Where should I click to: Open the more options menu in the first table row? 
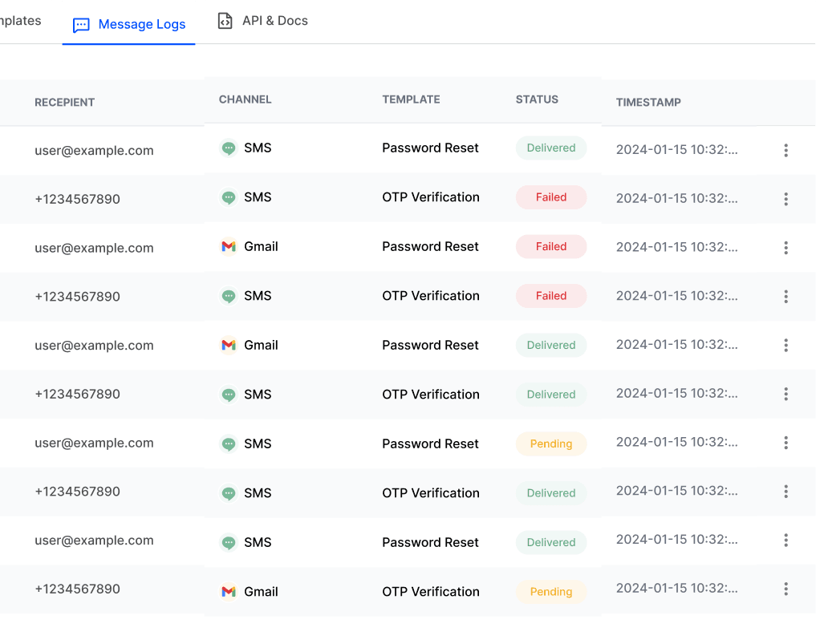coord(786,150)
